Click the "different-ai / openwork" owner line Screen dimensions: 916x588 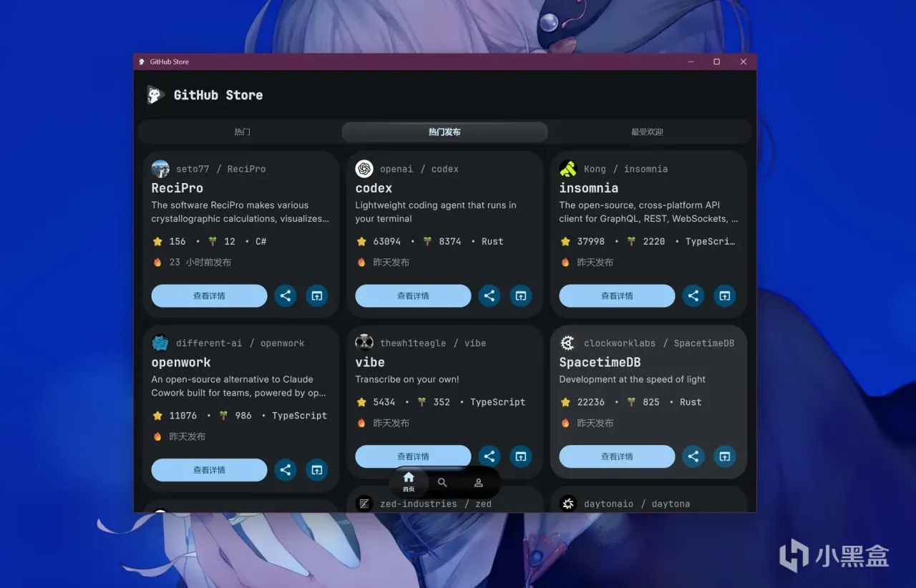click(x=240, y=343)
